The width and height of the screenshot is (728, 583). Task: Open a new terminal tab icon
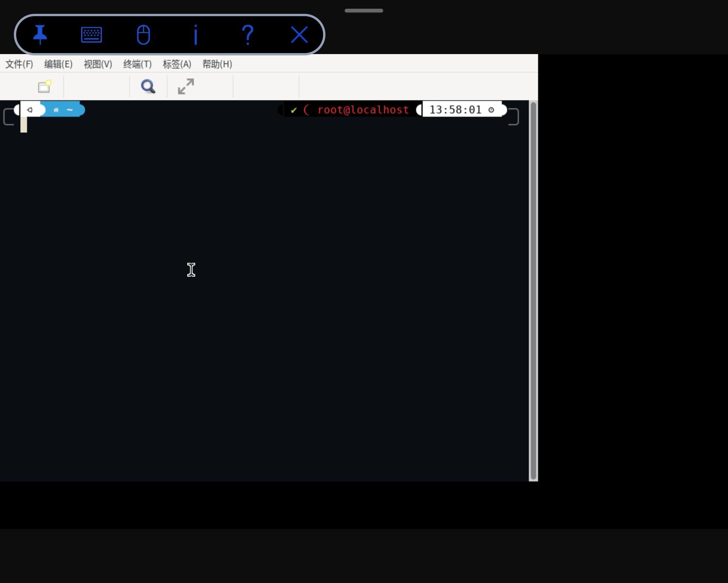pos(45,86)
